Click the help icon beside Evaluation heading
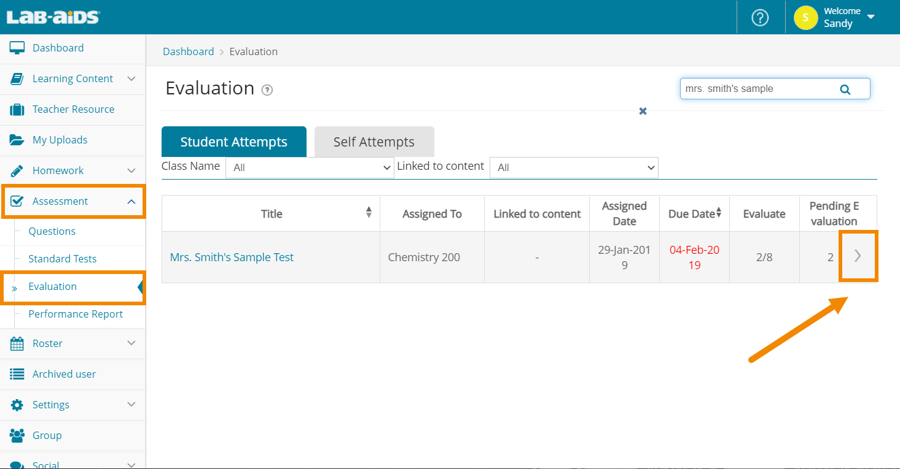 267,90
